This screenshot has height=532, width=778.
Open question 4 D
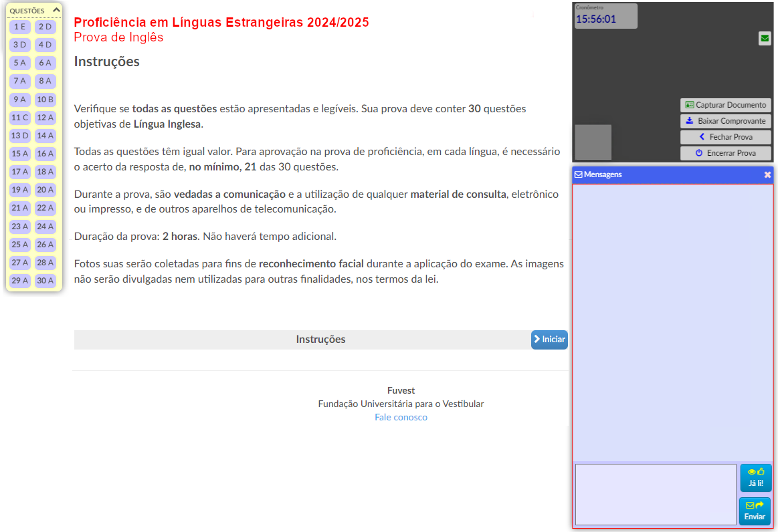[45, 45]
